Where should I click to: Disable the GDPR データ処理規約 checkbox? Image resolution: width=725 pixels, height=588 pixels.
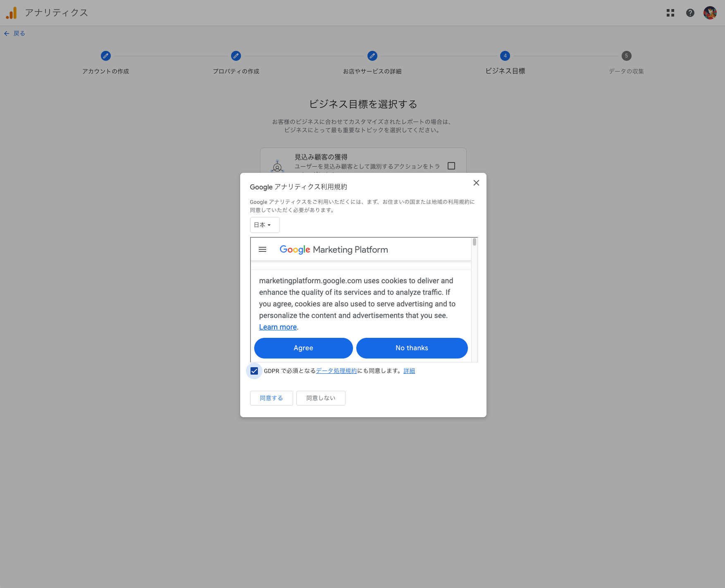click(254, 371)
